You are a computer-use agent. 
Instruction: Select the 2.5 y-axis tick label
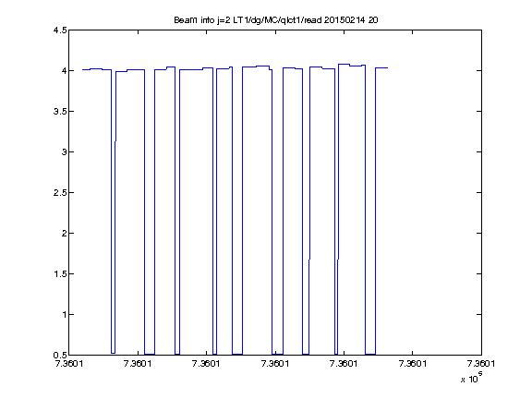(60, 193)
